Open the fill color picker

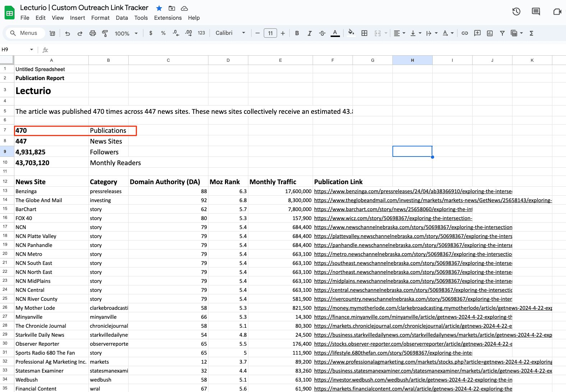coord(351,33)
